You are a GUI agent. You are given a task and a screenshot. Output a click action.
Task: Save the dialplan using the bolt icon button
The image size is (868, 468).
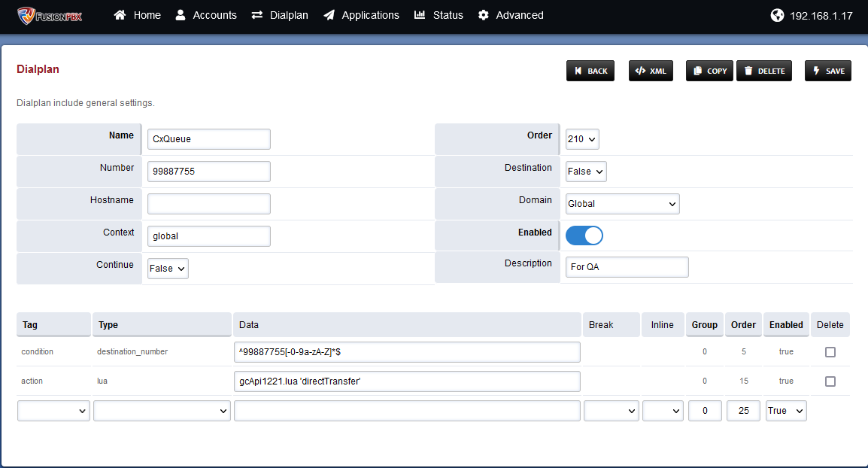click(827, 71)
